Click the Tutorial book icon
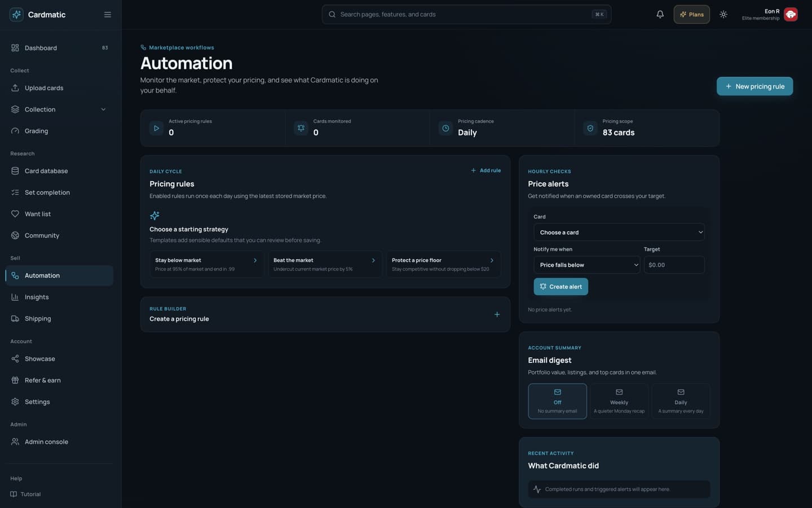812x508 pixels. pyautogui.click(x=14, y=494)
